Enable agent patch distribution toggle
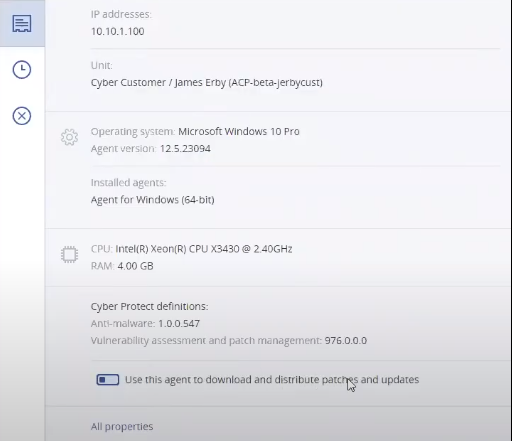 (x=108, y=379)
